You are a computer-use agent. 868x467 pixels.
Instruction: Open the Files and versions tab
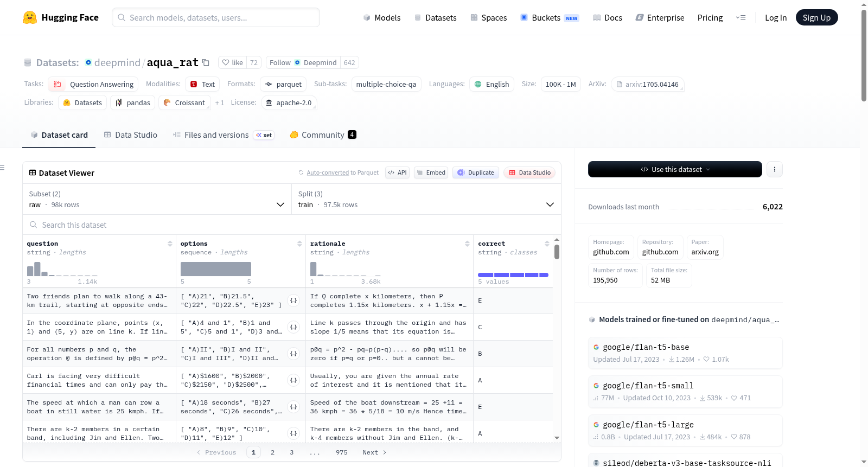coord(224,135)
